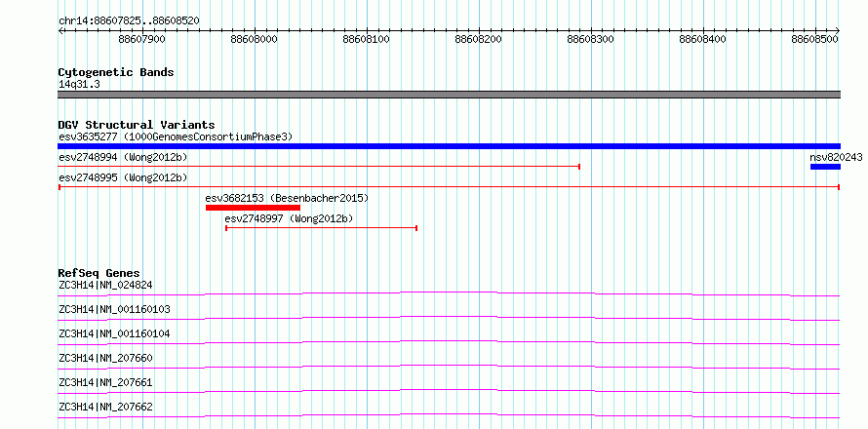
Task: Click the gray 14q31.3 cytogenetic band bar
Action: tap(449, 95)
